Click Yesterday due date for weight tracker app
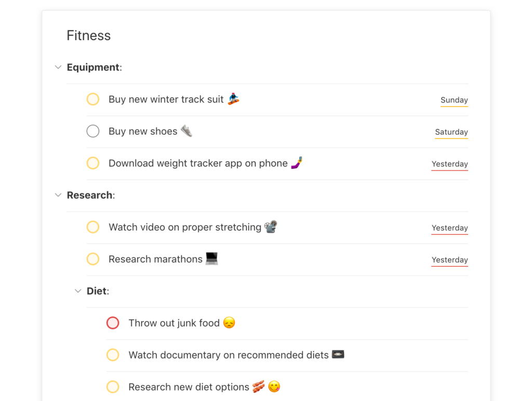Image resolution: width=532 pixels, height=401 pixels. [449, 164]
